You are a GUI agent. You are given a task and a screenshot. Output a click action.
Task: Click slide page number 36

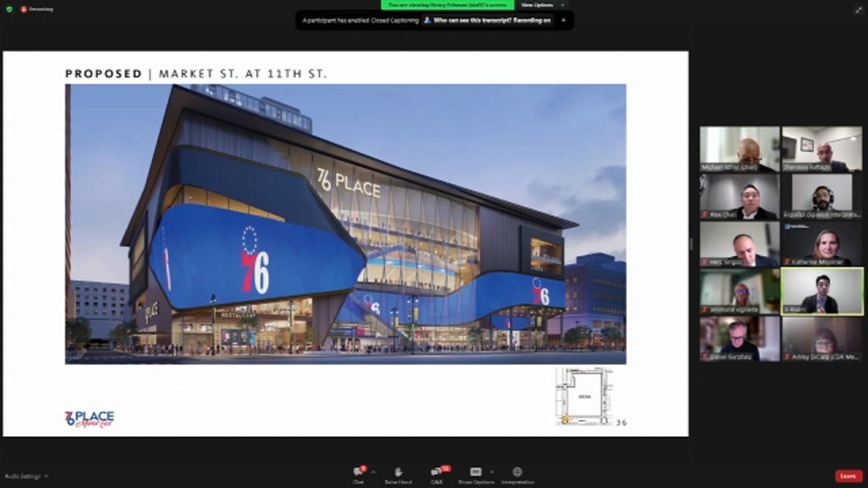coord(621,422)
